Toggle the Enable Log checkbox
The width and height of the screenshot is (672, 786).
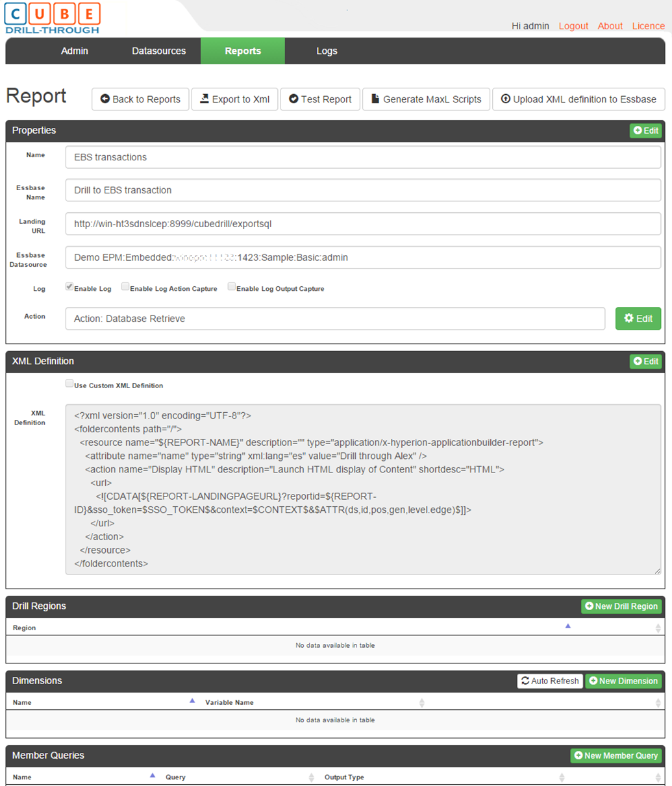point(69,286)
